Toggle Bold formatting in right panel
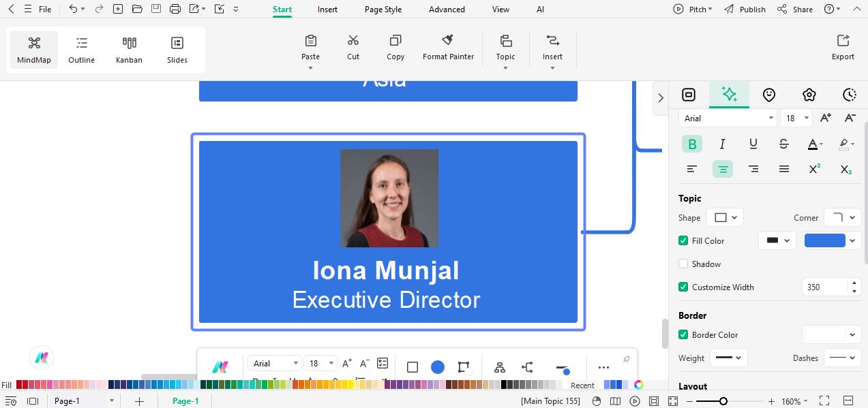This screenshot has height=408, width=868. [692, 144]
